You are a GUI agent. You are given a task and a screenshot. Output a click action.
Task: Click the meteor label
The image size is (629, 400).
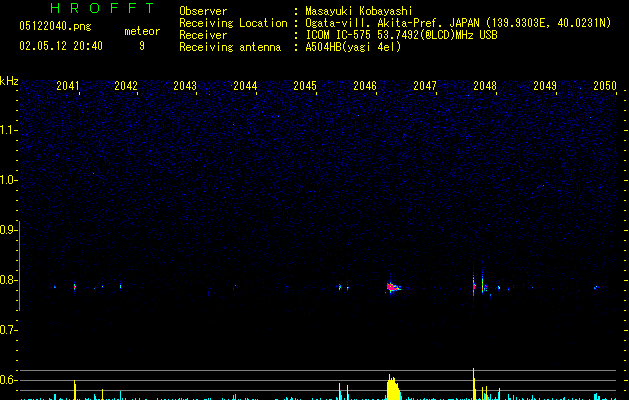(x=142, y=31)
